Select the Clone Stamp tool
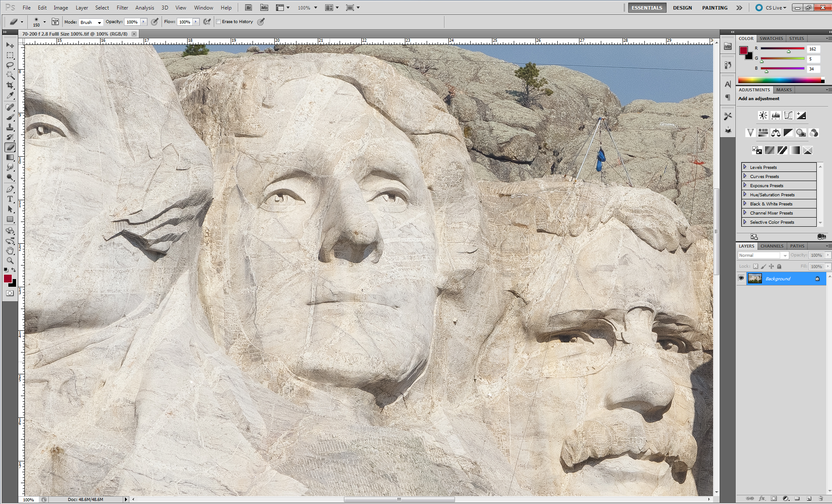This screenshot has height=504, width=832. 10,127
